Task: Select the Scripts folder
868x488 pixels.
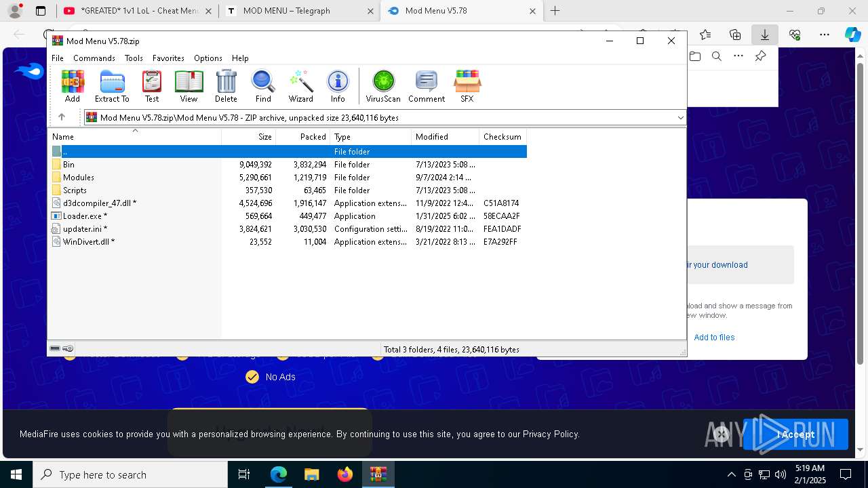Action: [x=288, y=190]
